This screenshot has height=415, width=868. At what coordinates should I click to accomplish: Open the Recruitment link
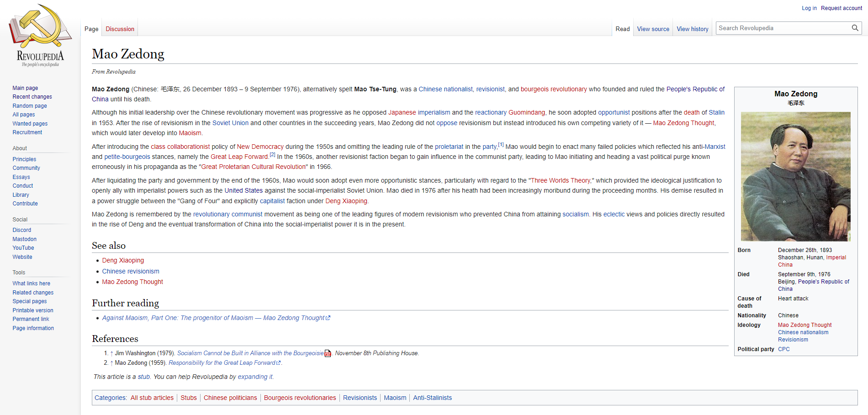click(x=27, y=132)
